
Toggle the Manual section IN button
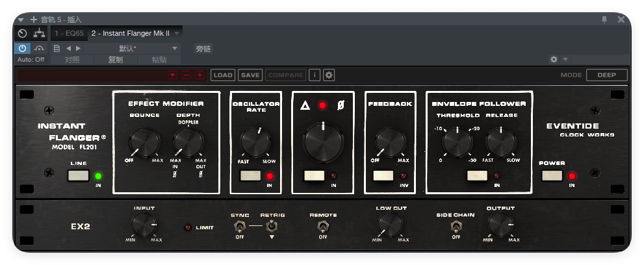coord(314,176)
